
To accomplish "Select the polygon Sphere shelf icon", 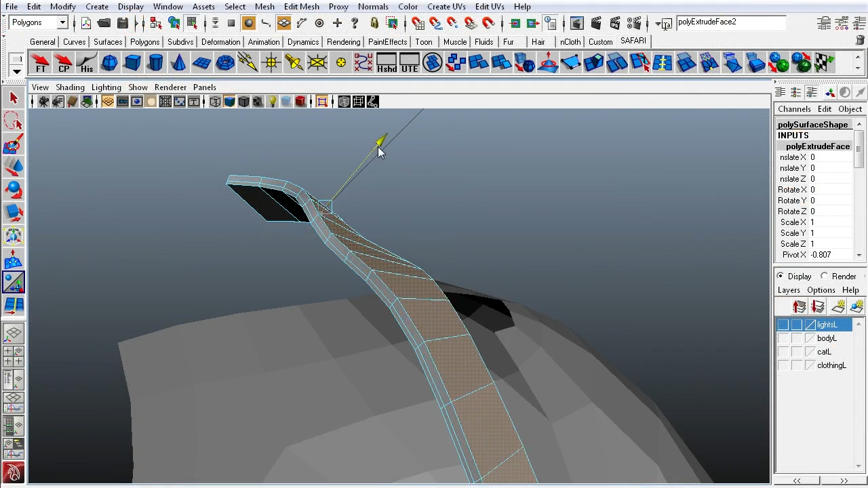I will click(x=110, y=62).
